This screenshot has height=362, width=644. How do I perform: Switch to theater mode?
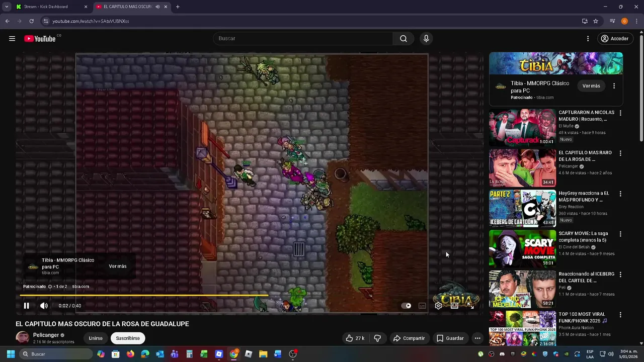454,306
